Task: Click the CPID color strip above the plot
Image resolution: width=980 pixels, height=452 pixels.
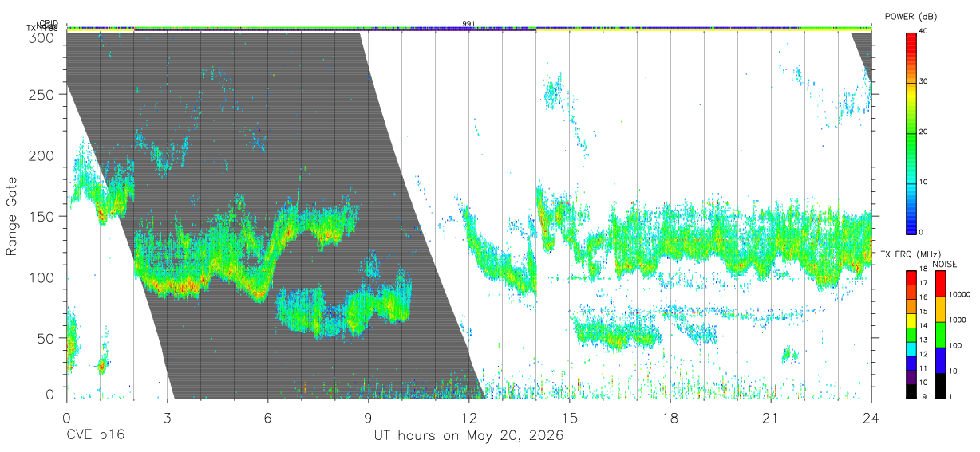Action: point(469,29)
